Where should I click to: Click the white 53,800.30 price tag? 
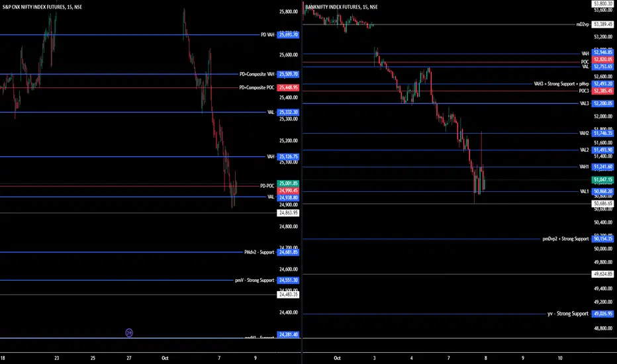point(603,3)
